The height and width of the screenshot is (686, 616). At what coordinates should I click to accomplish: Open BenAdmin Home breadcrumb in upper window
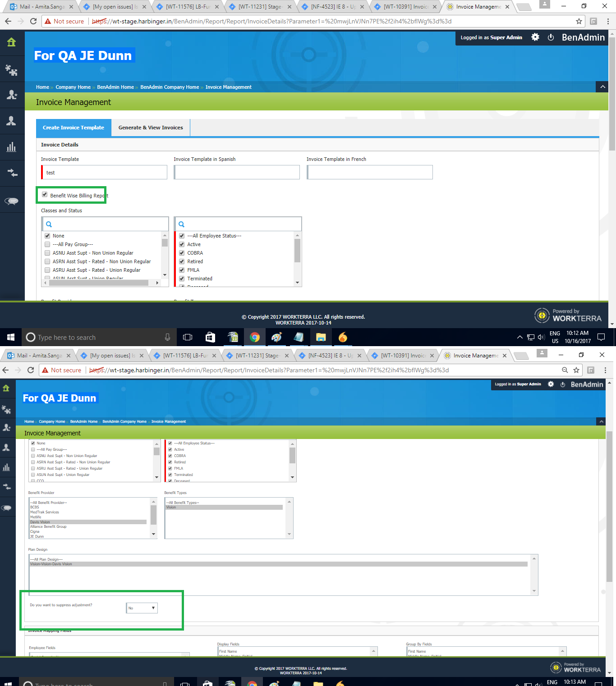[115, 87]
